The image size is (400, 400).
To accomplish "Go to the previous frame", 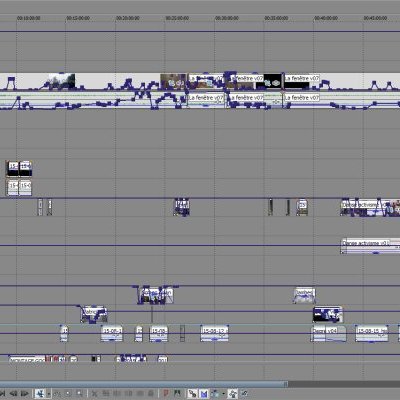I will [x=14, y=394].
